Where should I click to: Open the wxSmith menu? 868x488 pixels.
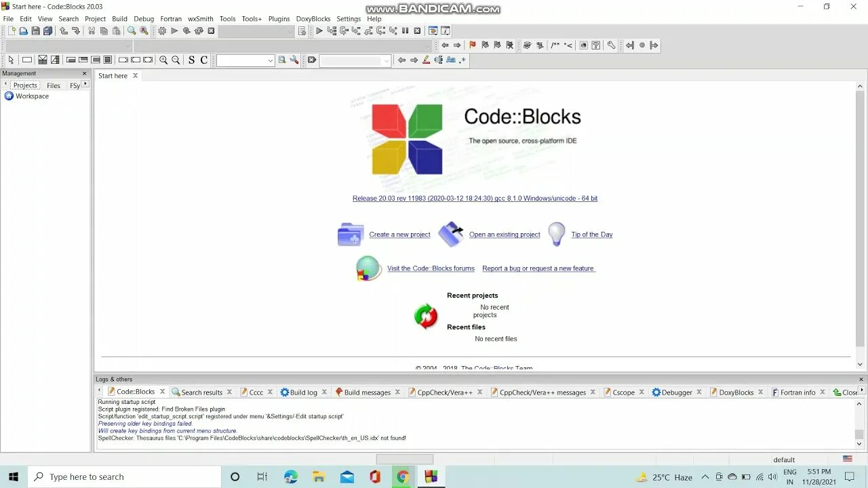point(200,19)
